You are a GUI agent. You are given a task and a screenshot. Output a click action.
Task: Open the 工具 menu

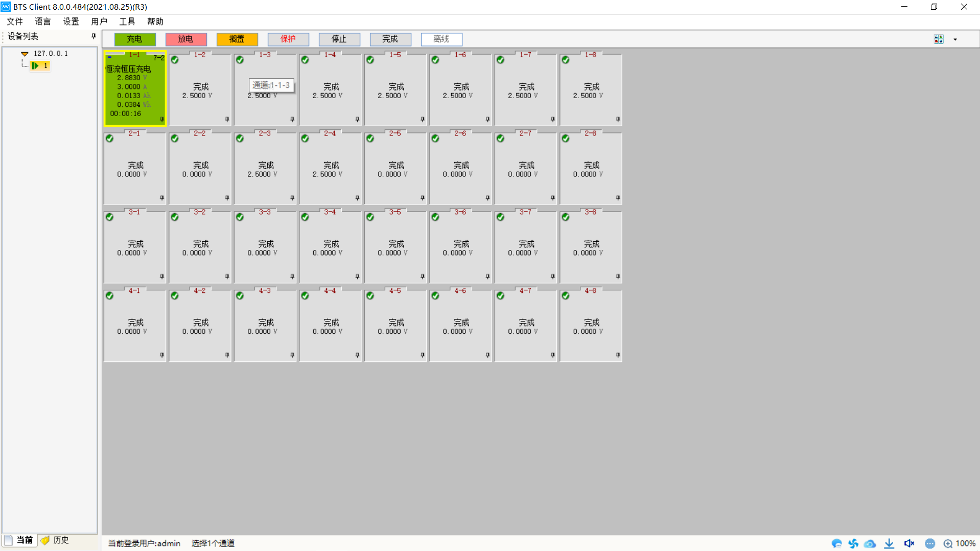pyautogui.click(x=127, y=21)
